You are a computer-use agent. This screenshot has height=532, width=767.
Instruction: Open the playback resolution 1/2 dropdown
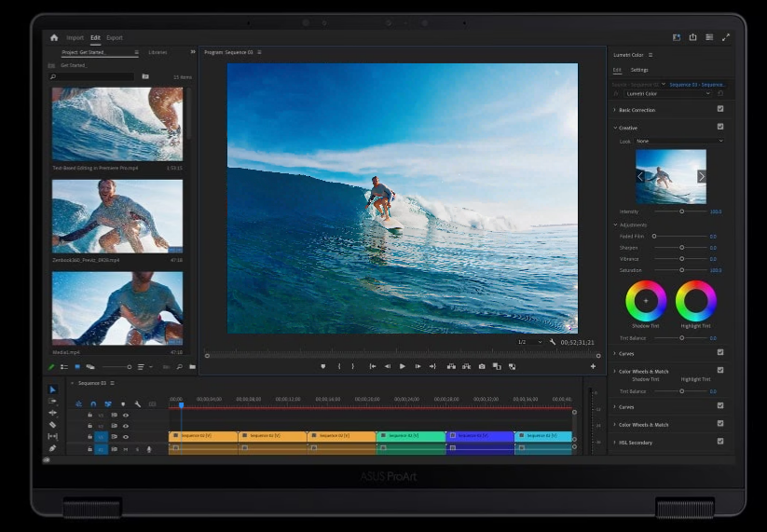click(530, 342)
